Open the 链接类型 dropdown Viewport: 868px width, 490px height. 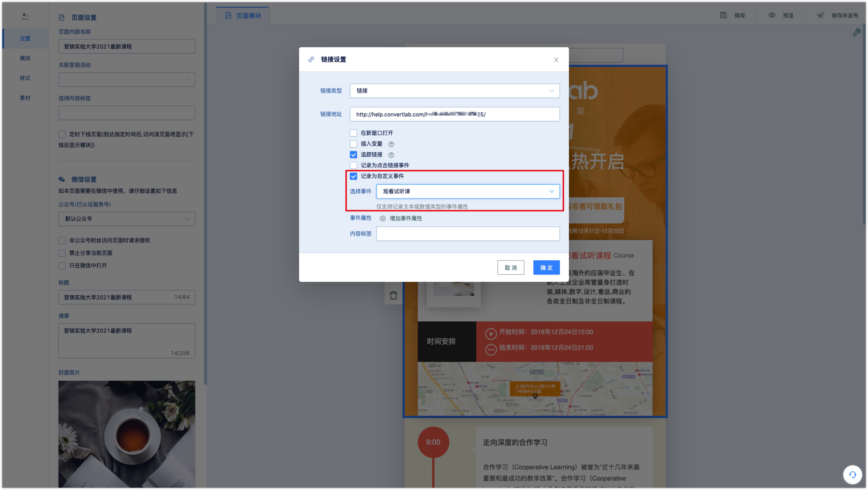pyautogui.click(x=454, y=91)
